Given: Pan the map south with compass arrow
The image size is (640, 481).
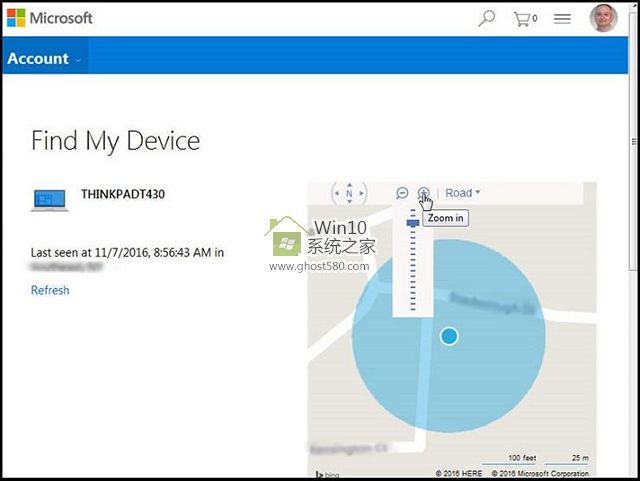Looking at the screenshot, I should [x=349, y=201].
